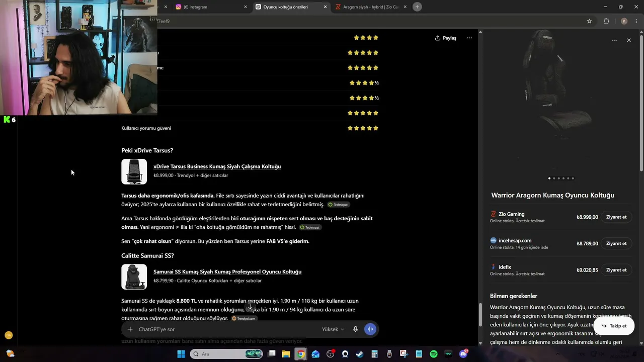Start voice mode with the blue waveform button
This screenshot has width=644, height=362.
click(370, 329)
